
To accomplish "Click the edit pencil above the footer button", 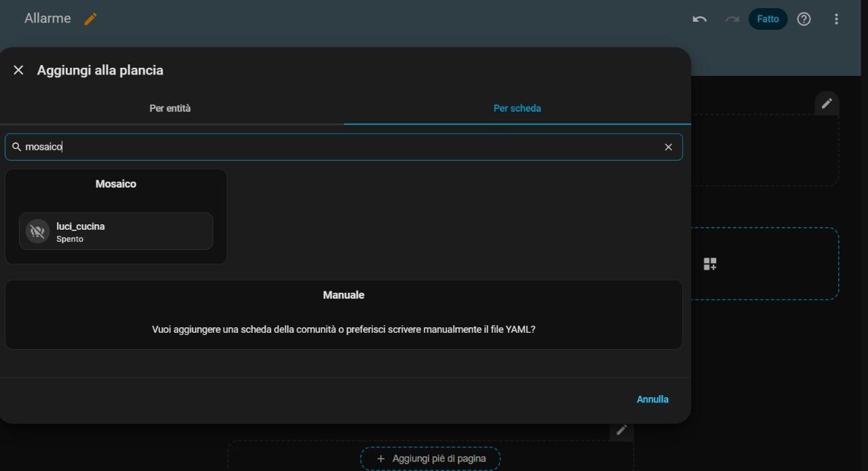I will [x=621, y=430].
